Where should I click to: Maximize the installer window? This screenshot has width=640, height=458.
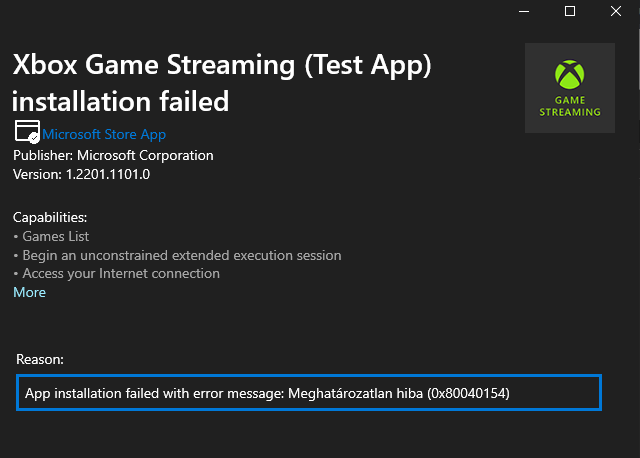coord(570,11)
